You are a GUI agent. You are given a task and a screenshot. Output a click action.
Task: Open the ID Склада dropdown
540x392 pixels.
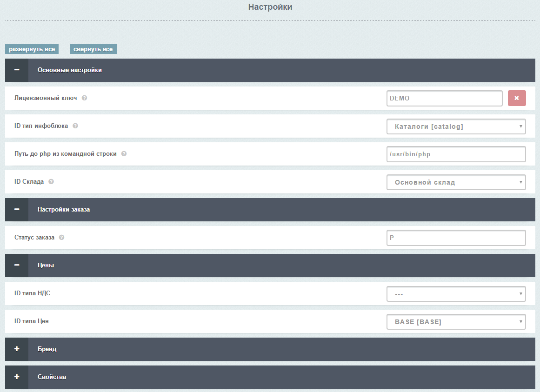(x=456, y=182)
